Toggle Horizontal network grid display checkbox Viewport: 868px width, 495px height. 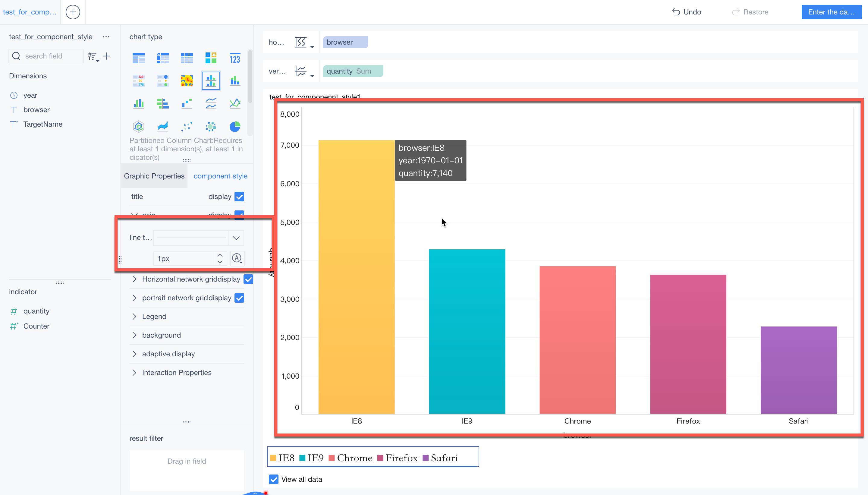click(248, 279)
